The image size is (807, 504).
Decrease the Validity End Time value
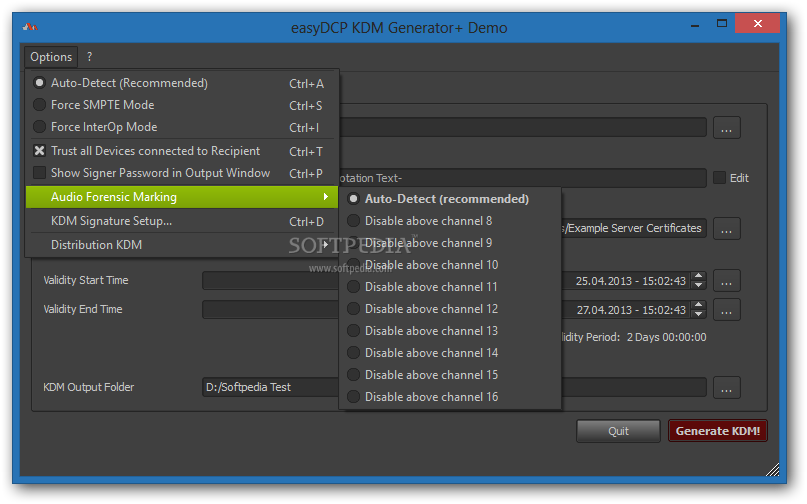698,315
